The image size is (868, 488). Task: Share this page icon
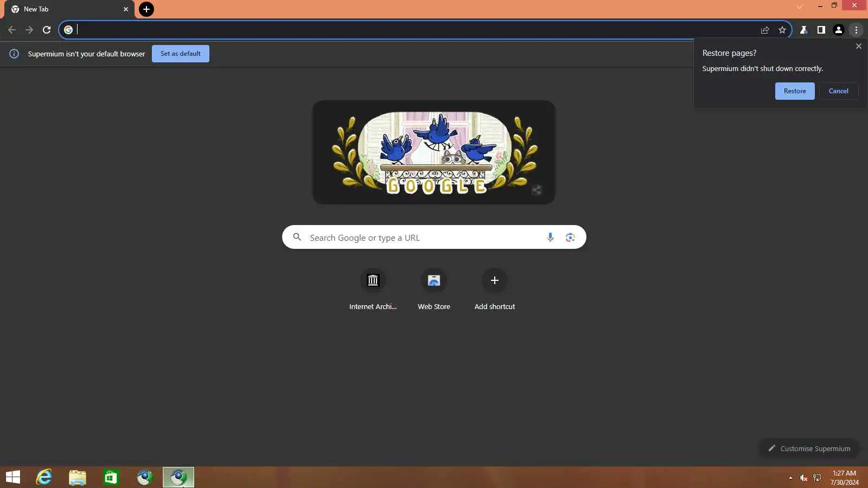pos(765,30)
